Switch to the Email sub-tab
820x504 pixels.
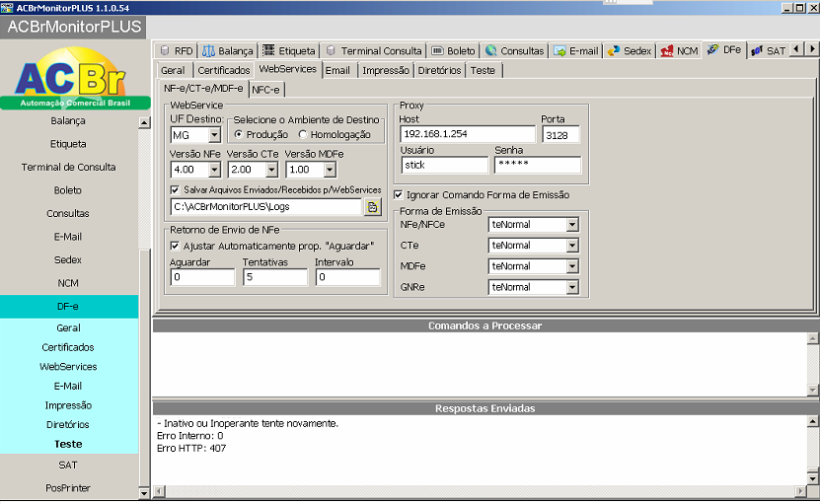[x=337, y=71]
